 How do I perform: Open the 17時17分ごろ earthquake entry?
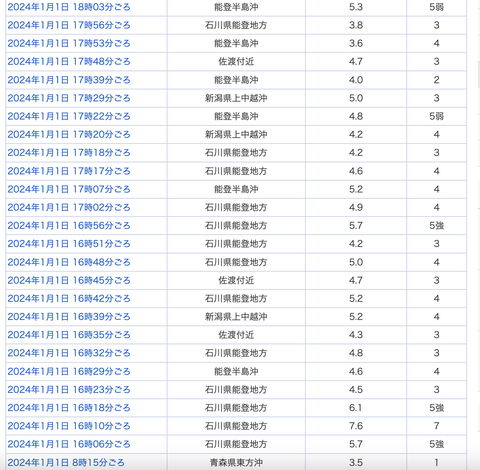point(69,171)
